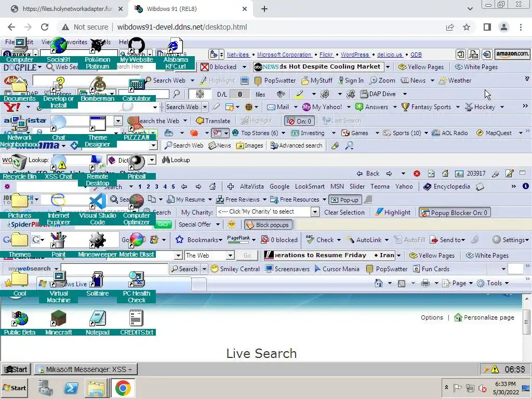Toggle the Pop-up button on job toolbar

tap(345, 200)
